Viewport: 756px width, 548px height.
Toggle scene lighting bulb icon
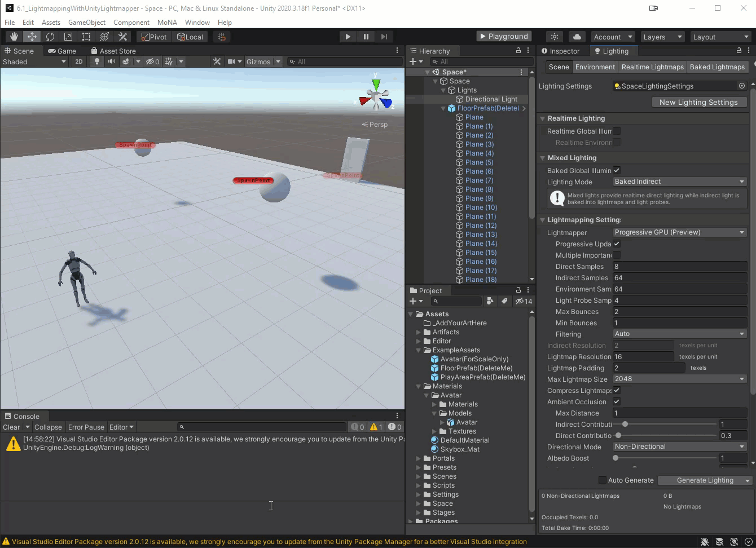(97, 61)
